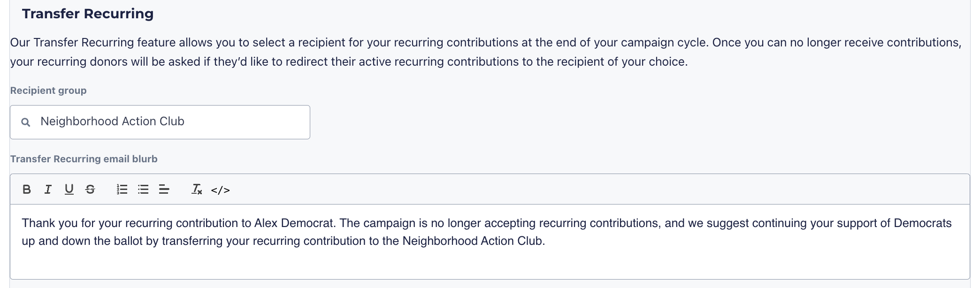Open the text alignment option
Viewport: 980px width, 288px height.
pos(164,189)
